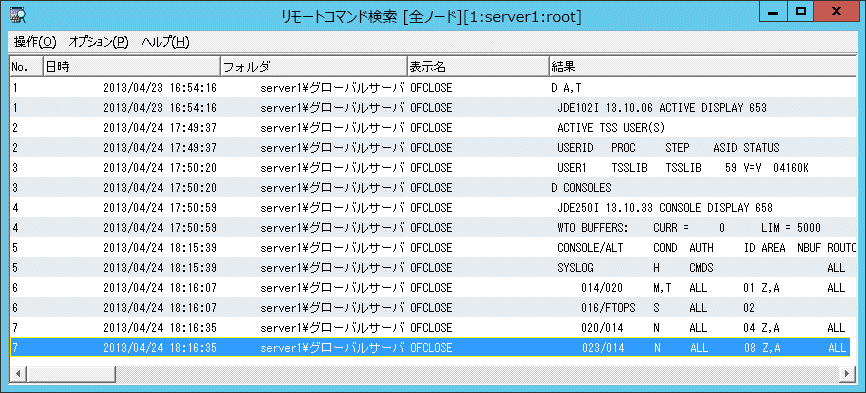Click date cell '2013/04/23 16:54:16' in first row
This screenshot has width=866, height=393.
(x=160, y=87)
